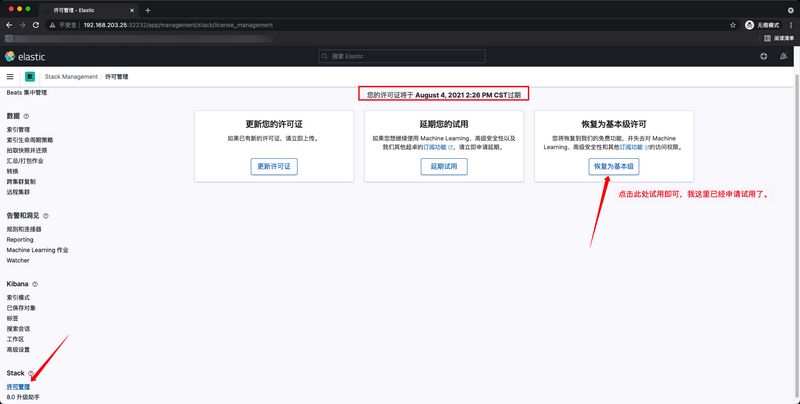The image size is (800, 404).
Task: Select 许可管理 link in the Stack section
Action: click(18, 387)
